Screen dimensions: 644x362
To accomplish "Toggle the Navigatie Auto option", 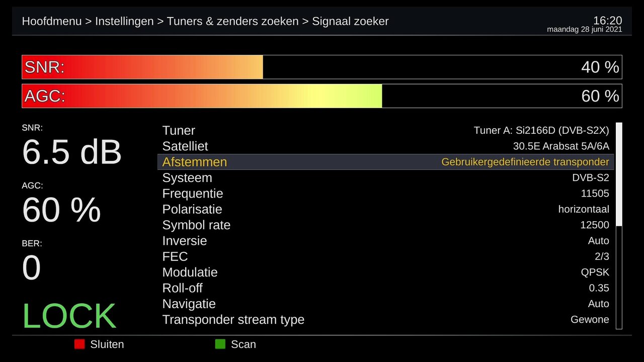I will [598, 304].
